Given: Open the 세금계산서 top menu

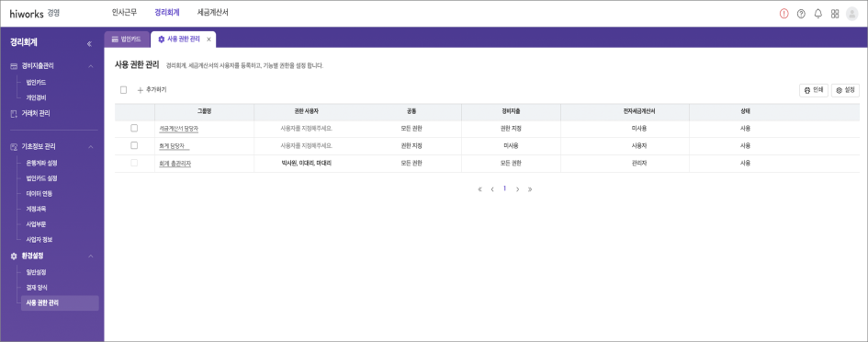Looking at the screenshot, I should coord(212,13).
